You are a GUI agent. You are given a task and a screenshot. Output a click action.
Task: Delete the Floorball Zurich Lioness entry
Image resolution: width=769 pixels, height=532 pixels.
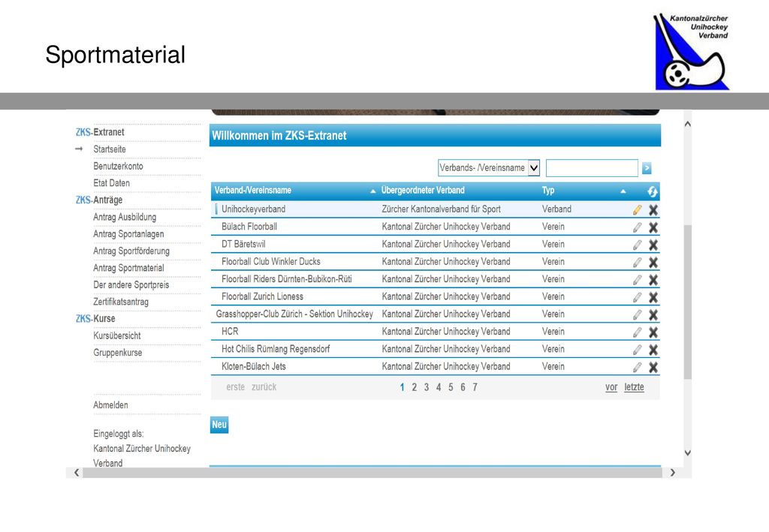click(x=653, y=297)
